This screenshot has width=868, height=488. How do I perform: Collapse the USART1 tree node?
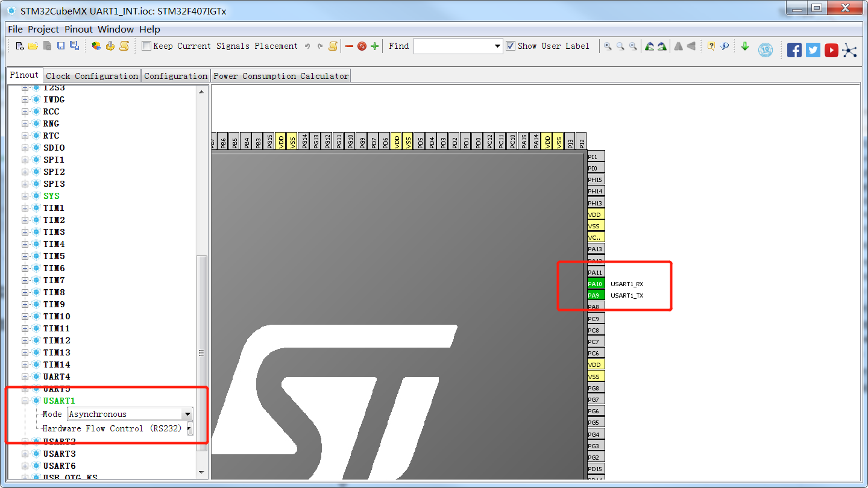25,401
